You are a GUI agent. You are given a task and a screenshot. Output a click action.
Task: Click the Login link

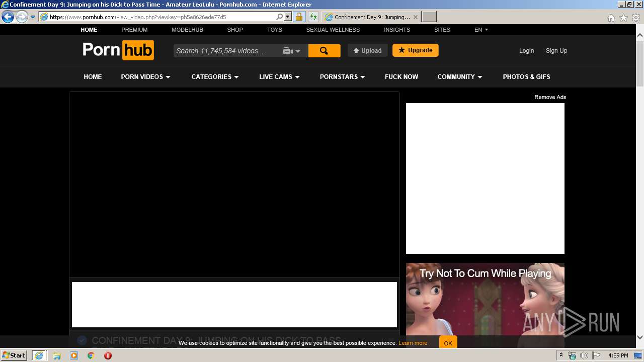526,51
